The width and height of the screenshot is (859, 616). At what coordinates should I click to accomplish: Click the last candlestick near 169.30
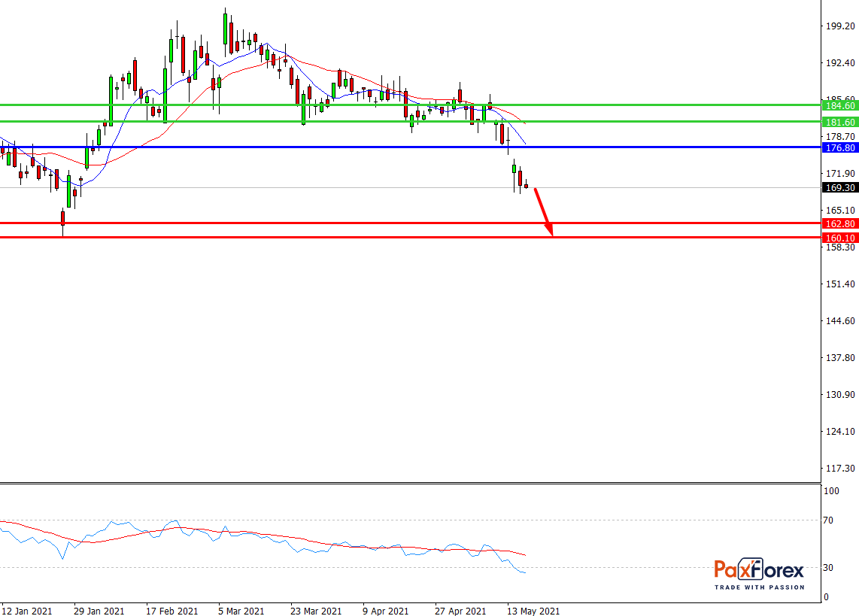coord(526,186)
